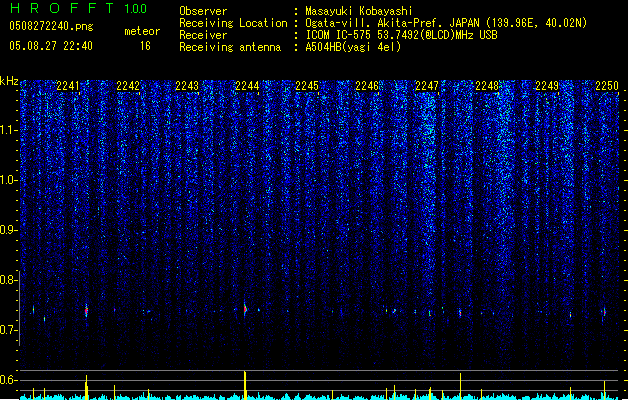Click the tallest yellow intensity spike at 2244
Screen dimensions: 629x400
click(x=245, y=385)
